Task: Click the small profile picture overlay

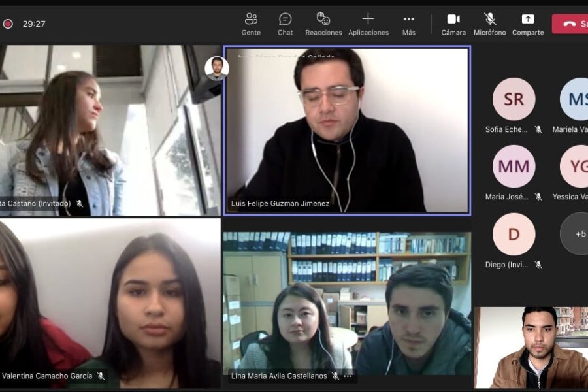Action: [x=217, y=68]
